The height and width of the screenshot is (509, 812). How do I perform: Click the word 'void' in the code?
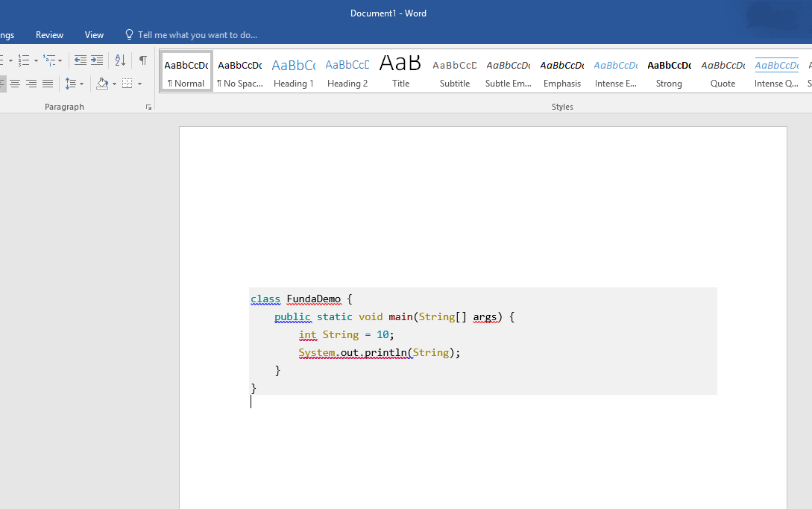pyautogui.click(x=371, y=316)
